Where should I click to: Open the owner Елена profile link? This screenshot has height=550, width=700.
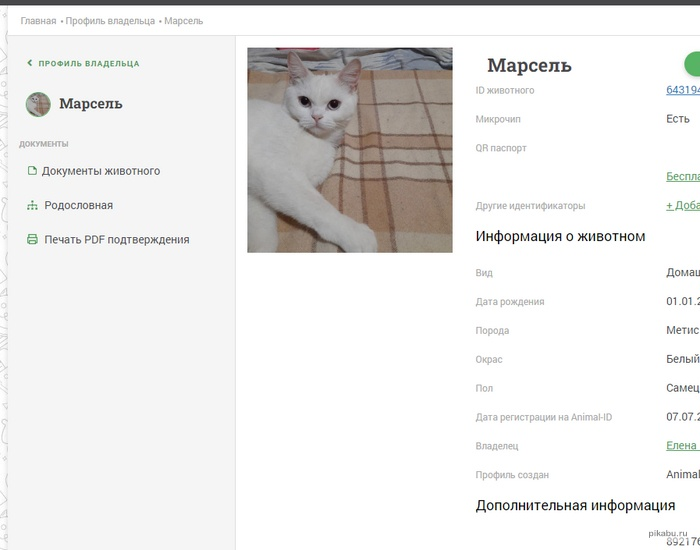tap(683, 446)
